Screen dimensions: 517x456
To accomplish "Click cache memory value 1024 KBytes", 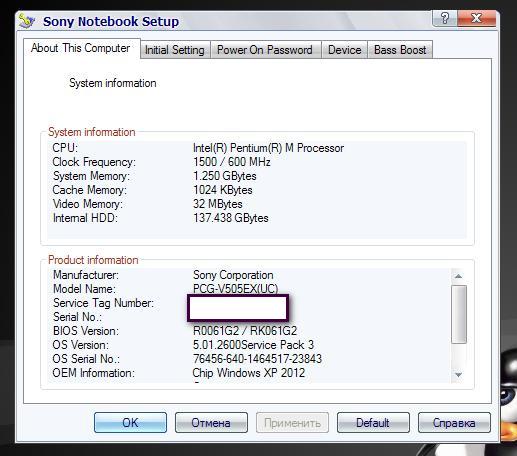I will 223,190.
